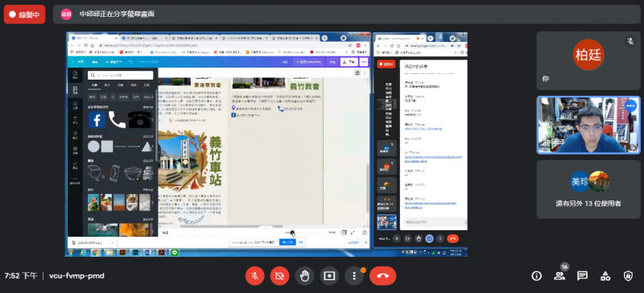Open Canva elements sidebar tab
644x293 pixels.
tap(75, 90)
